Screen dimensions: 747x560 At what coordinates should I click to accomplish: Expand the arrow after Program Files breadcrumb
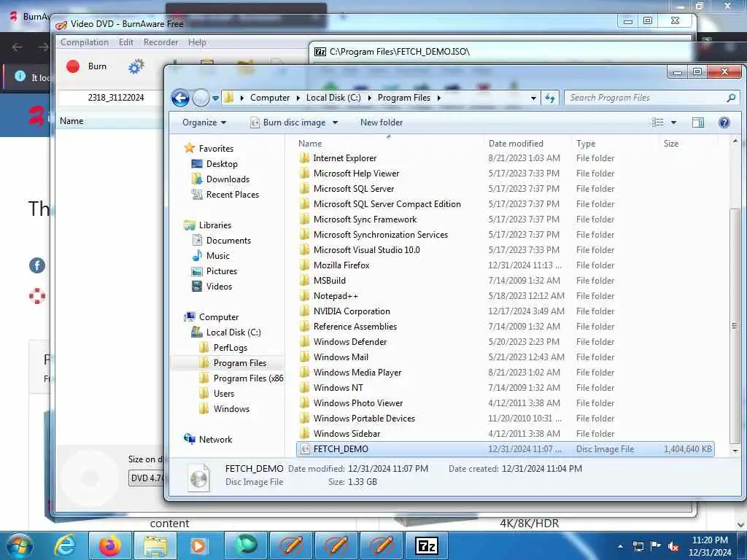(x=438, y=98)
